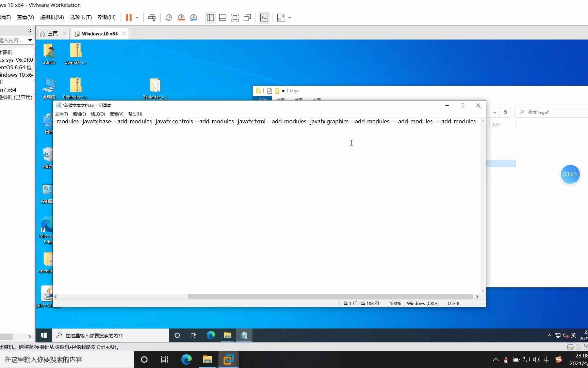The image size is (588, 368).
Task: Toggle the VMware library sidebar view
Action: [210, 17]
